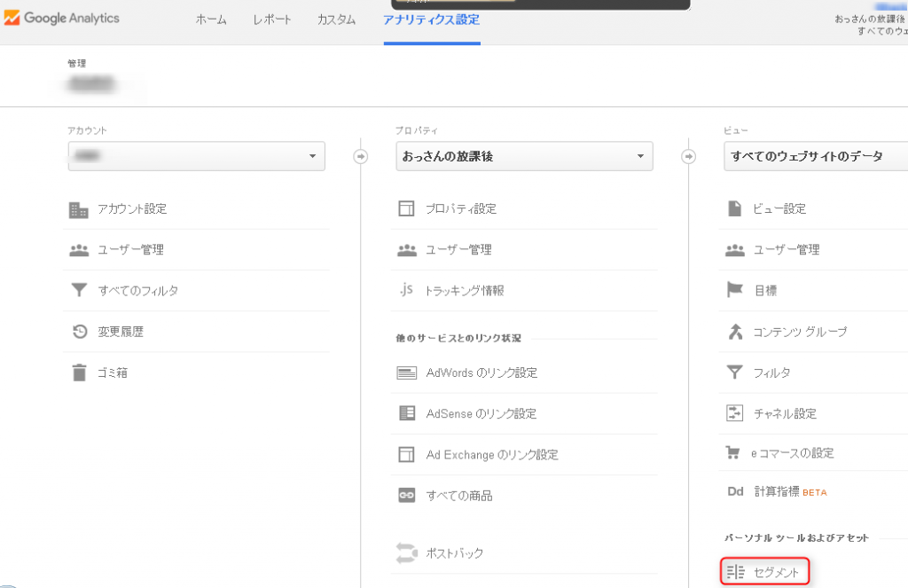This screenshot has height=588, width=908.
Task: Click the arrow between account and property columns
Action: click(360, 156)
